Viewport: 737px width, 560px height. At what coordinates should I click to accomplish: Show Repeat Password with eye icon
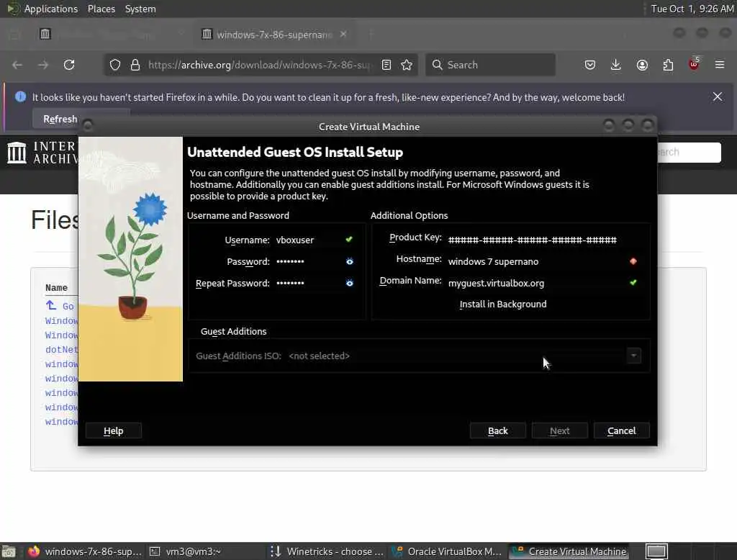click(x=350, y=283)
